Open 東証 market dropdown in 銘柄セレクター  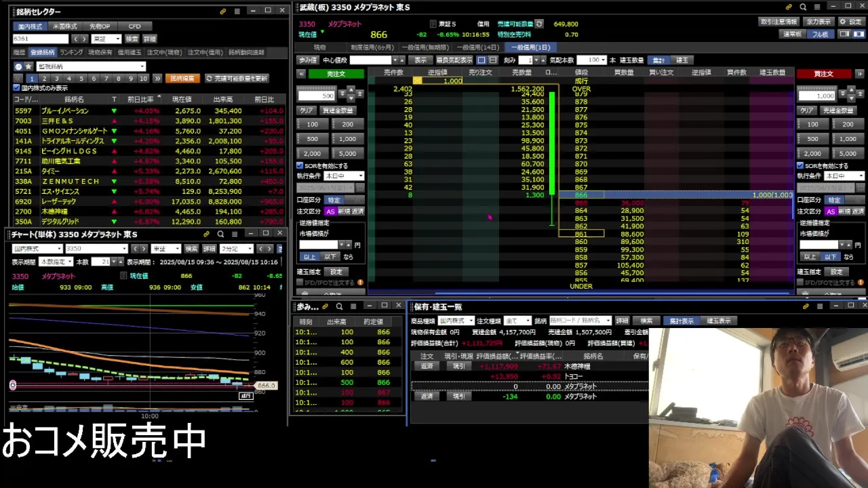[x=106, y=39]
